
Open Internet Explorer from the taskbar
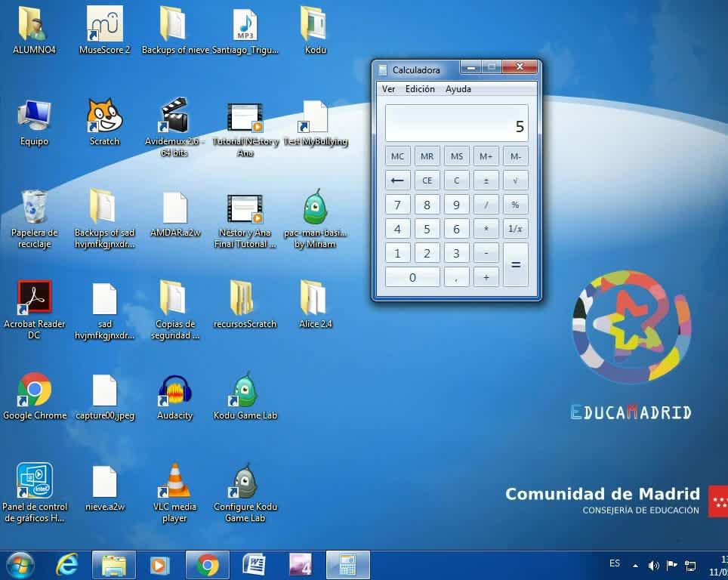tap(67, 565)
